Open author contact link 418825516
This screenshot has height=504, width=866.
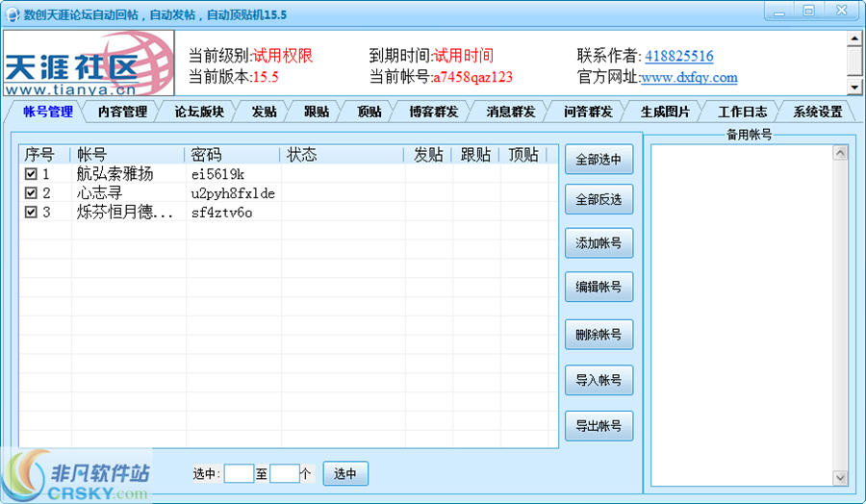pos(678,56)
